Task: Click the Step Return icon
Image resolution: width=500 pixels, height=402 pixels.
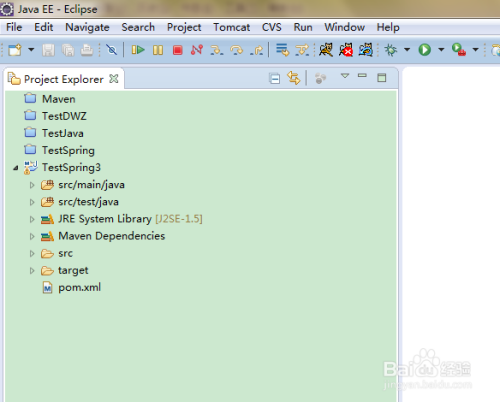Action: (x=256, y=50)
